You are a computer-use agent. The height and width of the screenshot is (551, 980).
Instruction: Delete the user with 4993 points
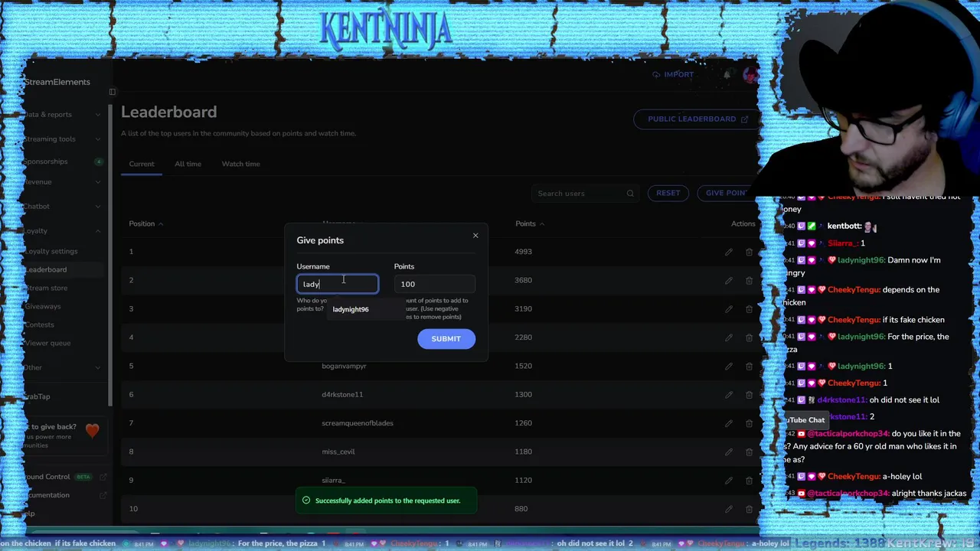pos(749,252)
